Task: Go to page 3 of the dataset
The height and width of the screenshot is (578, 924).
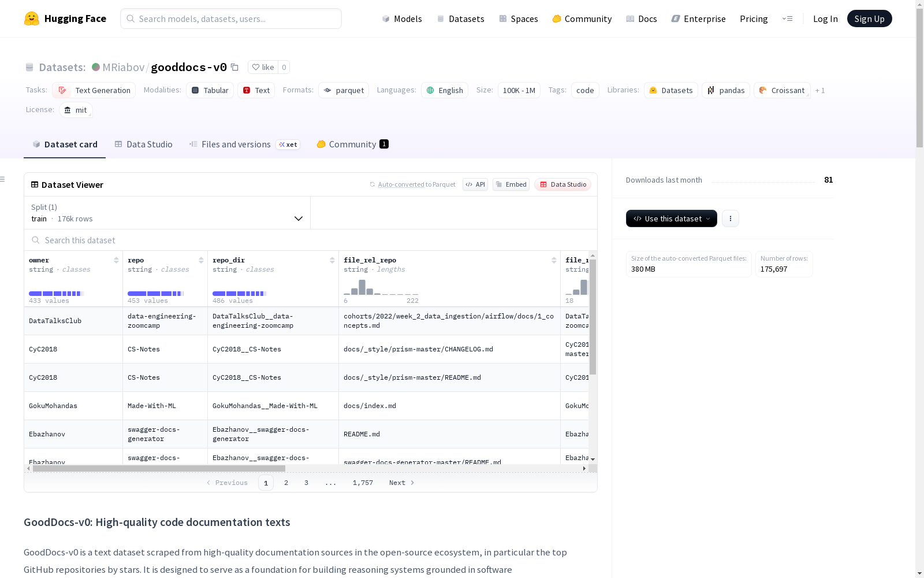Action: pos(306,483)
